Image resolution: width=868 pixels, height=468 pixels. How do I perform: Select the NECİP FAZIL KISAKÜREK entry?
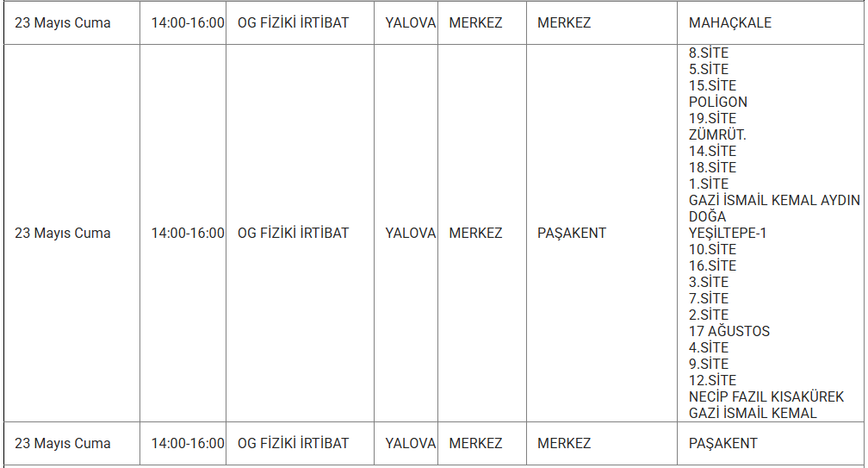pos(766,396)
